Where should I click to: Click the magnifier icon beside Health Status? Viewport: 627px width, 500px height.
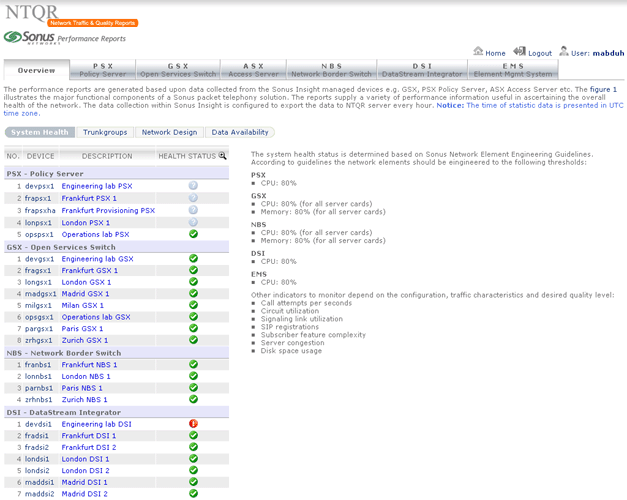click(x=222, y=155)
